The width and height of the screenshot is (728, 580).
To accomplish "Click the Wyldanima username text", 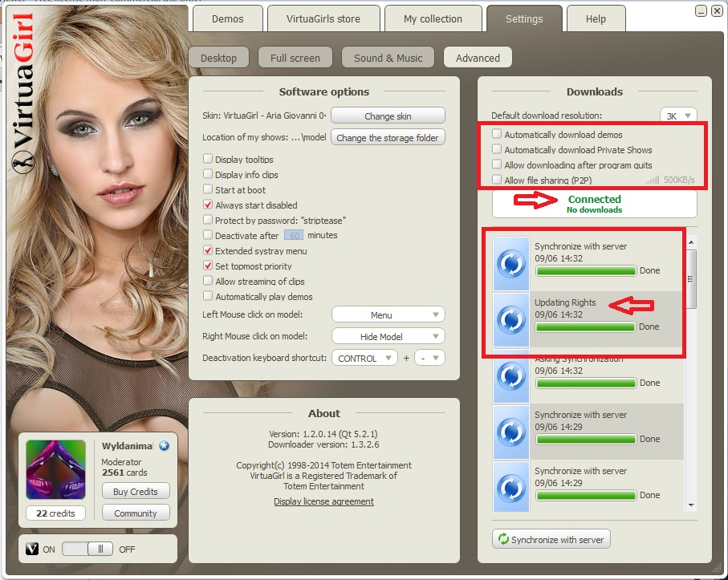I will point(127,446).
